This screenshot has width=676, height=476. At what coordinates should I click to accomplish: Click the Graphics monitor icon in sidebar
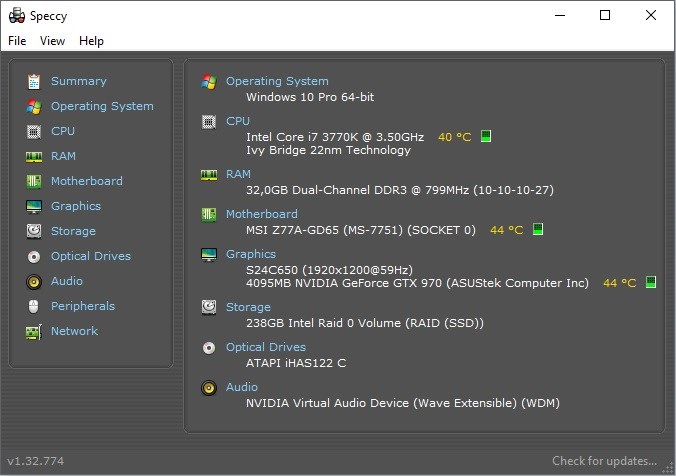pos(34,207)
